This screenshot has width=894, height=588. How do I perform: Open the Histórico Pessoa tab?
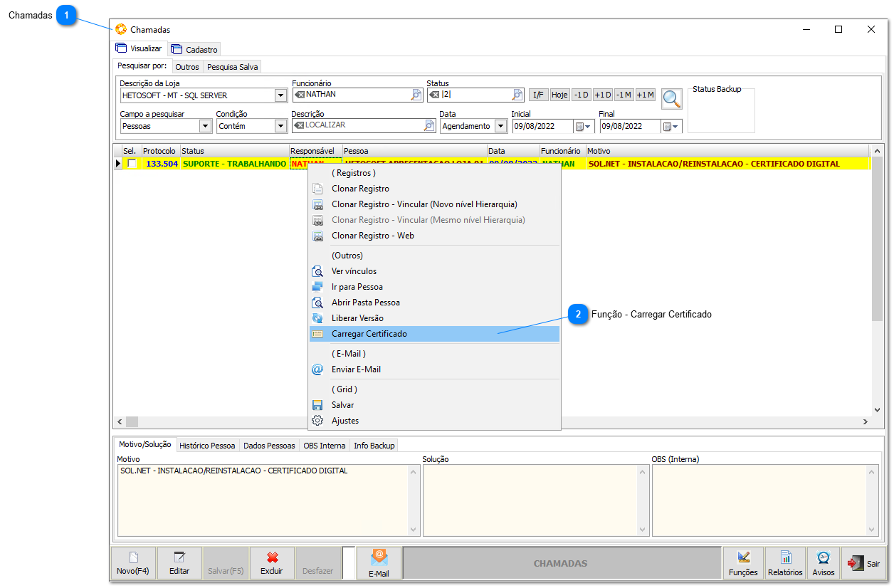pos(206,446)
